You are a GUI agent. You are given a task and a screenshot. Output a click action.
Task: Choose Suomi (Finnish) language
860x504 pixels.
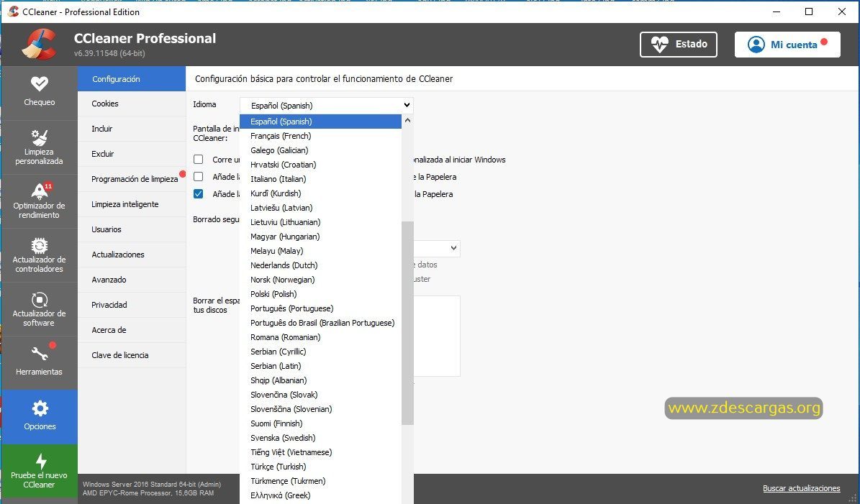coord(321,423)
